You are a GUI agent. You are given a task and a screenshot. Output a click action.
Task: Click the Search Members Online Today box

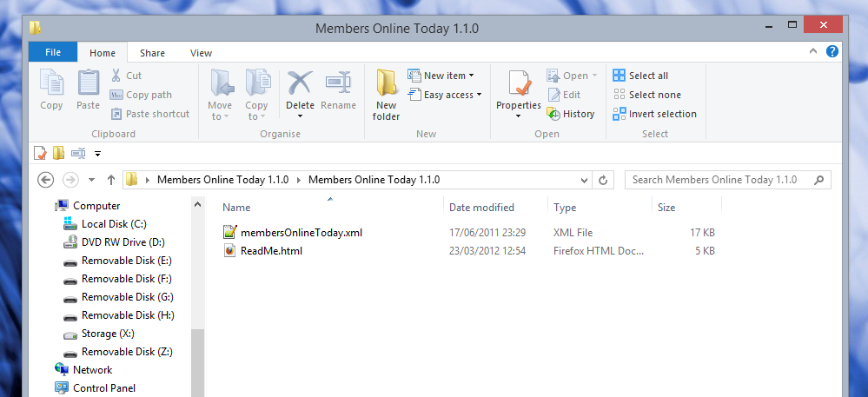pos(728,180)
